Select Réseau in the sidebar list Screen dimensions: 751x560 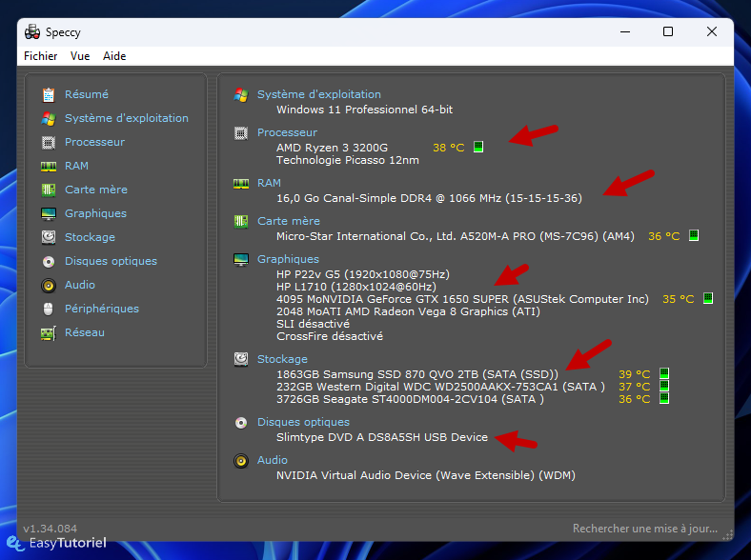tap(85, 332)
